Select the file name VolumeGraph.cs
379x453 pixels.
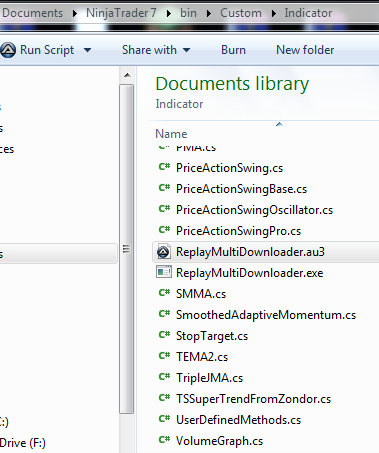coord(219,441)
